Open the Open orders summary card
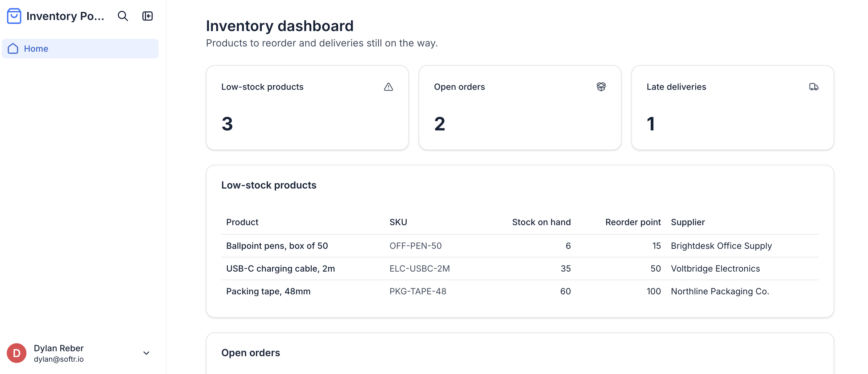The height and width of the screenshot is (374, 868). (x=520, y=108)
